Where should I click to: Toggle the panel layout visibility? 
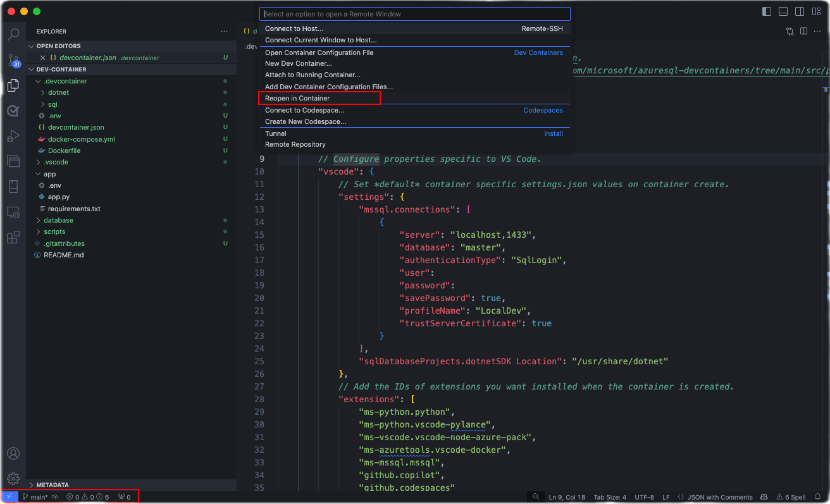tap(783, 11)
